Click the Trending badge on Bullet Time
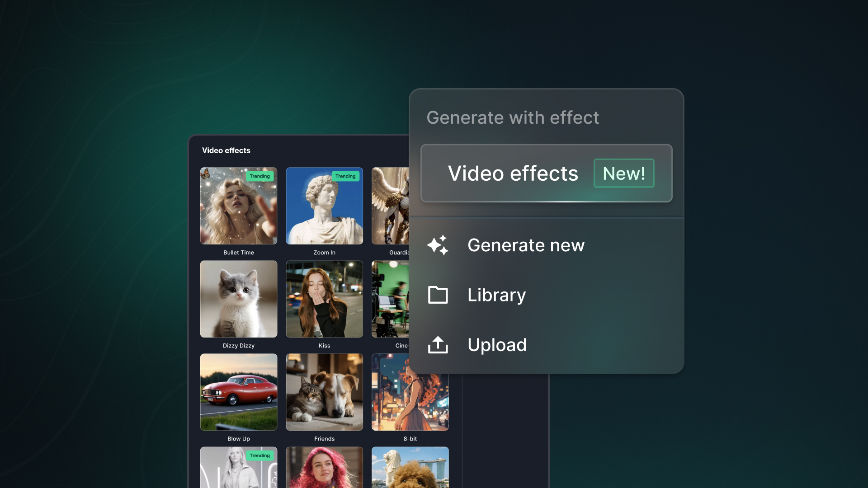 (x=259, y=176)
